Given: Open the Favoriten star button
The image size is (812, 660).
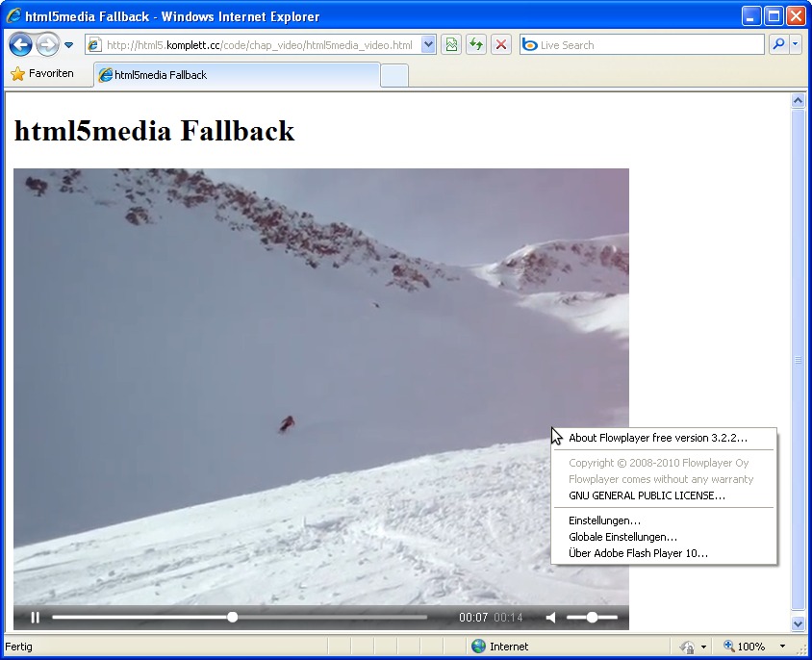Looking at the screenshot, I should tap(42, 74).
